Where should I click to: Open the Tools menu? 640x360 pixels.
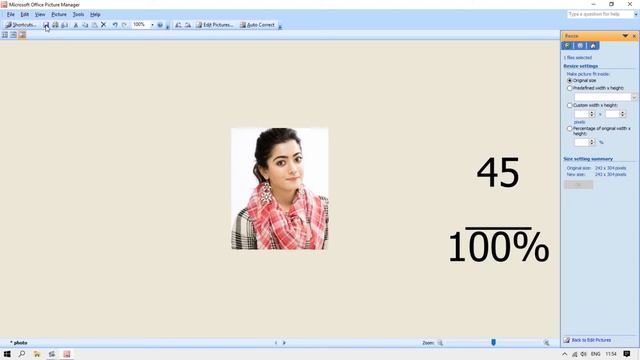[x=78, y=14]
